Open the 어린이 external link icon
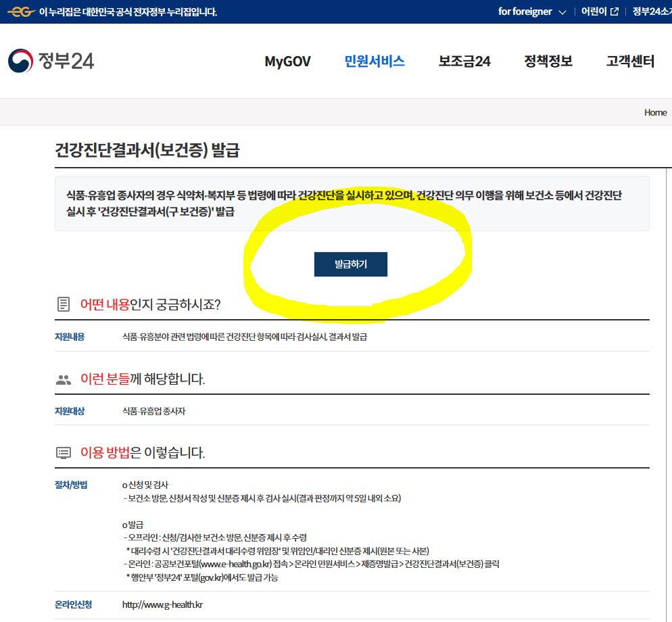The image size is (672, 622). pos(614,11)
